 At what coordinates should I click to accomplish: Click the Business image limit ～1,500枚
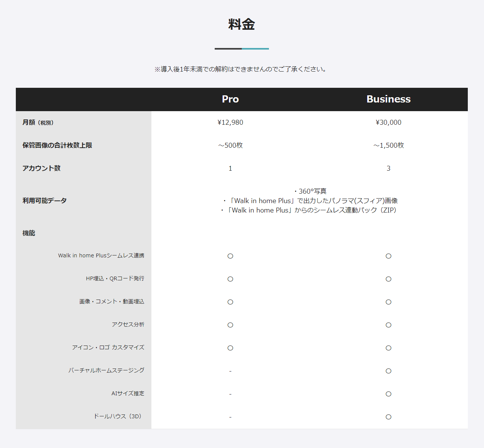388,145
